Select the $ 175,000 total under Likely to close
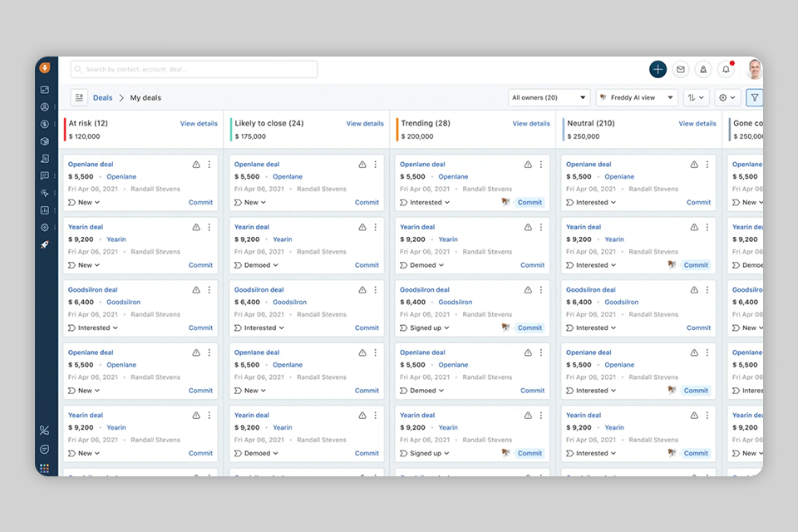Image resolution: width=798 pixels, height=532 pixels. click(x=250, y=136)
